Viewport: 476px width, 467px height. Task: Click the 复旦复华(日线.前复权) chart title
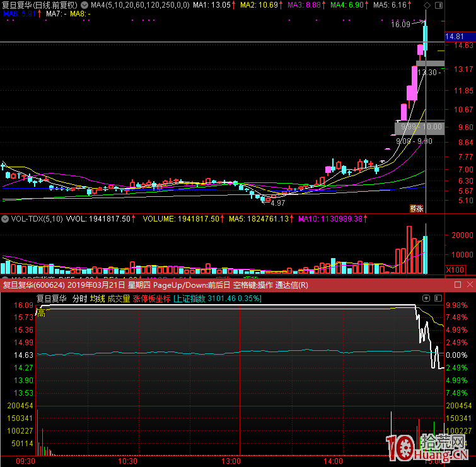pos(40,5)
